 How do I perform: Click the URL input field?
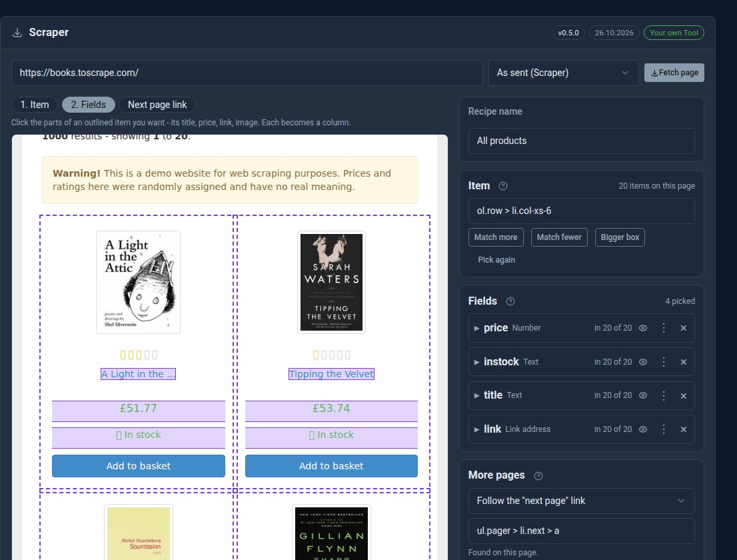coord(247,73)
